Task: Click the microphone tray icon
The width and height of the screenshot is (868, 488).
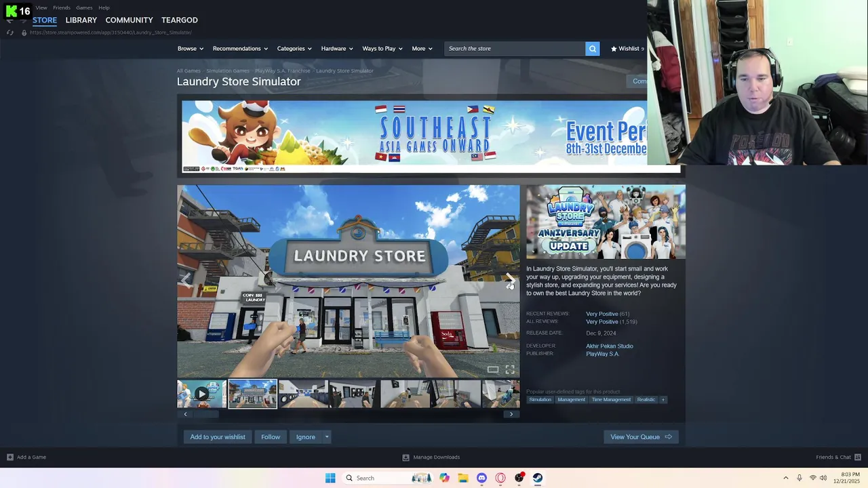Action: coord(800,478)
